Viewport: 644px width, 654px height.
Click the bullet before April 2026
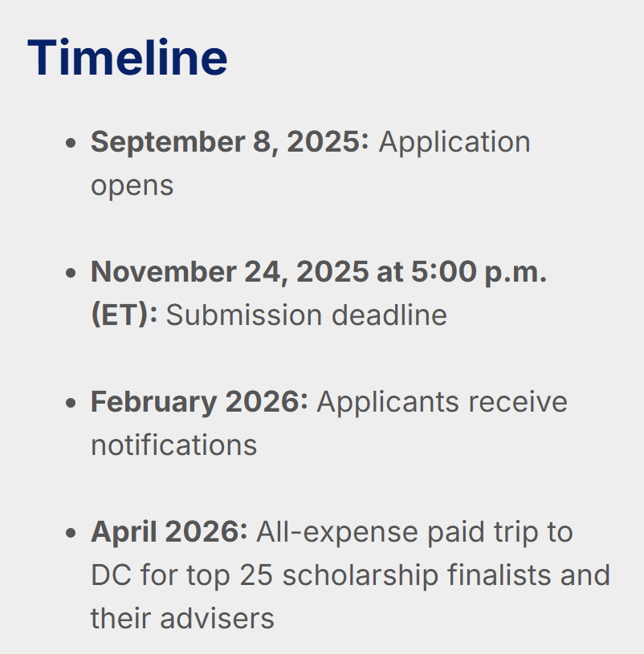(71, 533)
